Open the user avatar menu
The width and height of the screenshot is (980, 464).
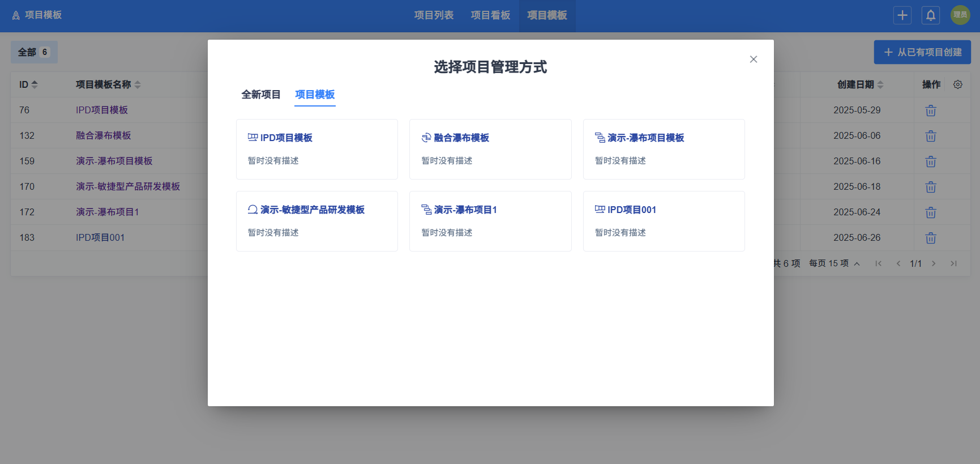[x=960, y=15]
